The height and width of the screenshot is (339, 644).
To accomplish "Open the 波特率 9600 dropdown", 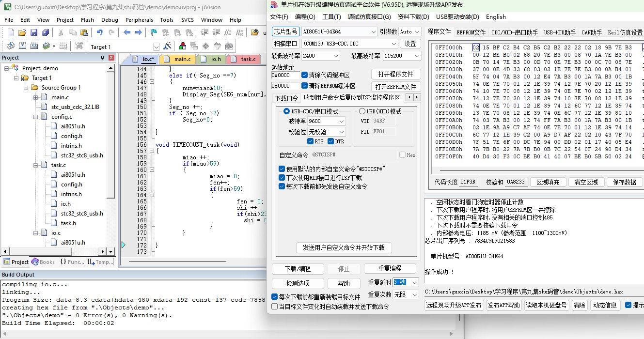I will [327, 121].
